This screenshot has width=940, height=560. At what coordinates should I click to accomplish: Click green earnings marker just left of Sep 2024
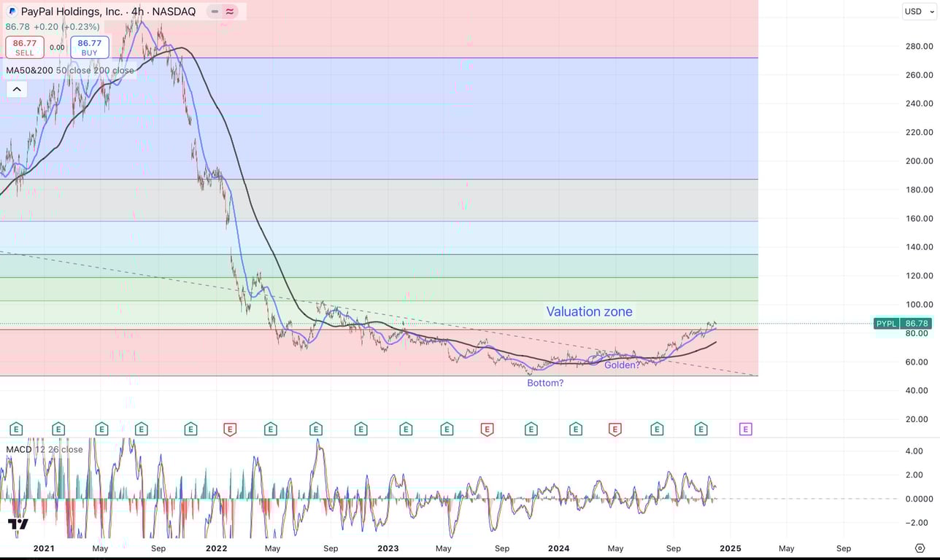point(657,429)
